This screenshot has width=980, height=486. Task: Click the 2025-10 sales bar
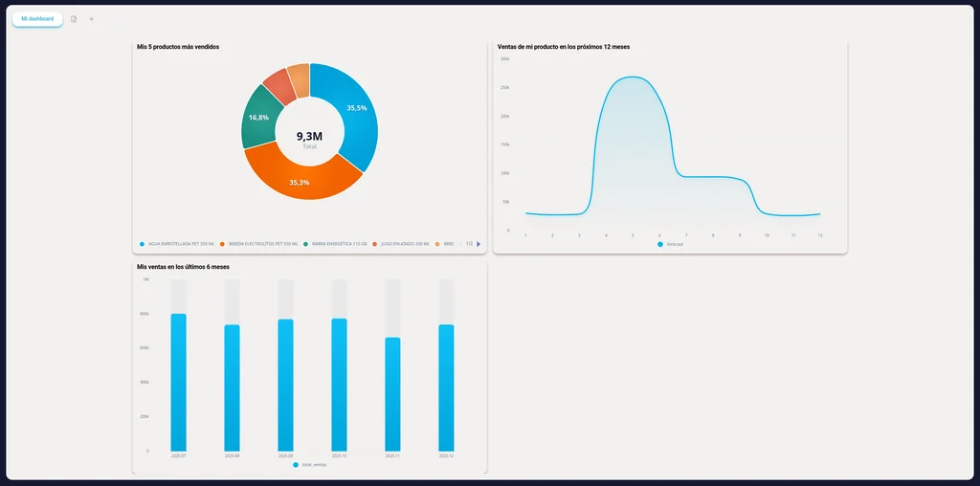pos(340,385)
